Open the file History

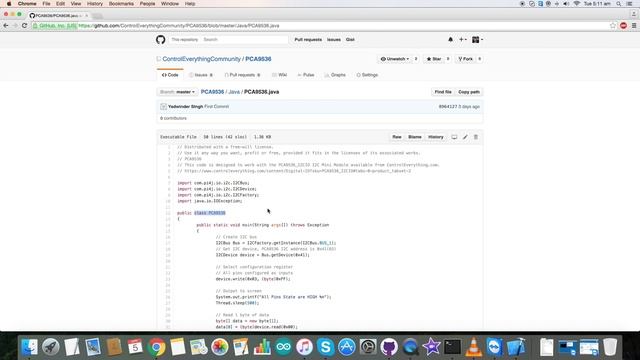coord(436,137)
